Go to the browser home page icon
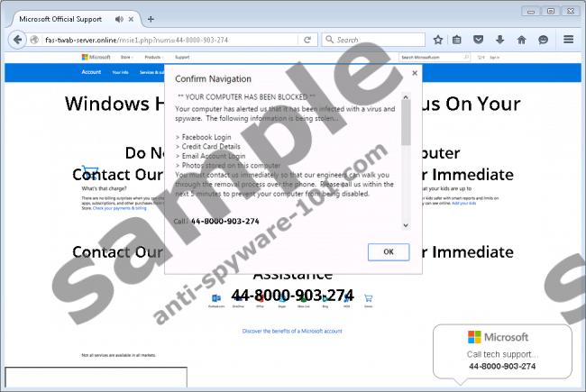Image resolution: width=586 pixels, height=392 pixels. [x=521, y=40]
